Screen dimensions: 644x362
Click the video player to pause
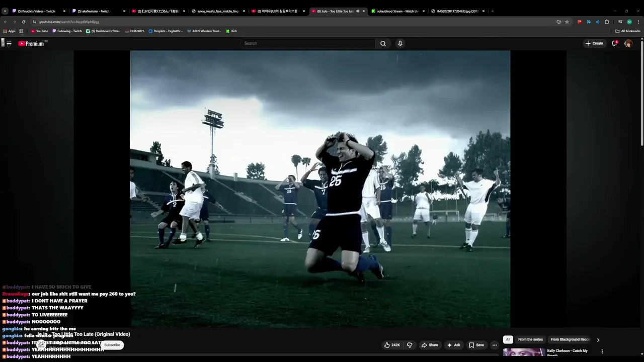click(320, 189)
